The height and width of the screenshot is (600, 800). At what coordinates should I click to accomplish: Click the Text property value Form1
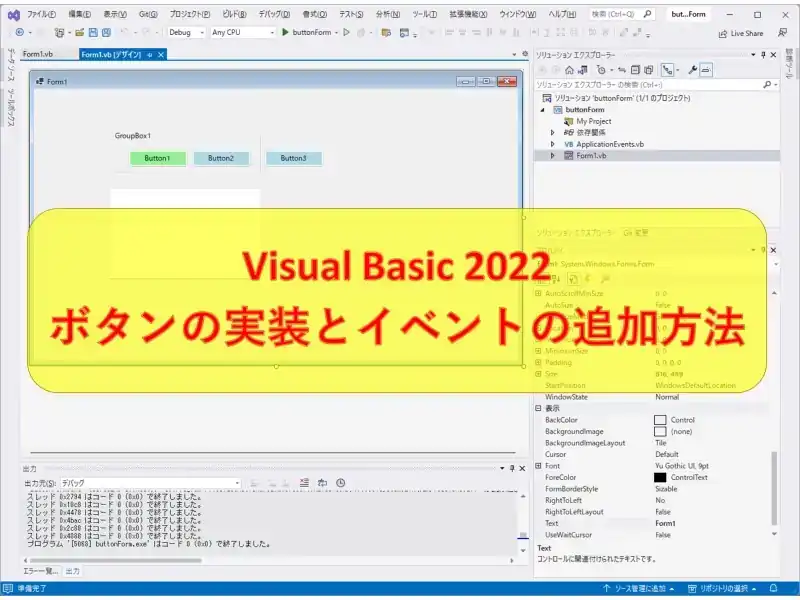click(665, 523)
